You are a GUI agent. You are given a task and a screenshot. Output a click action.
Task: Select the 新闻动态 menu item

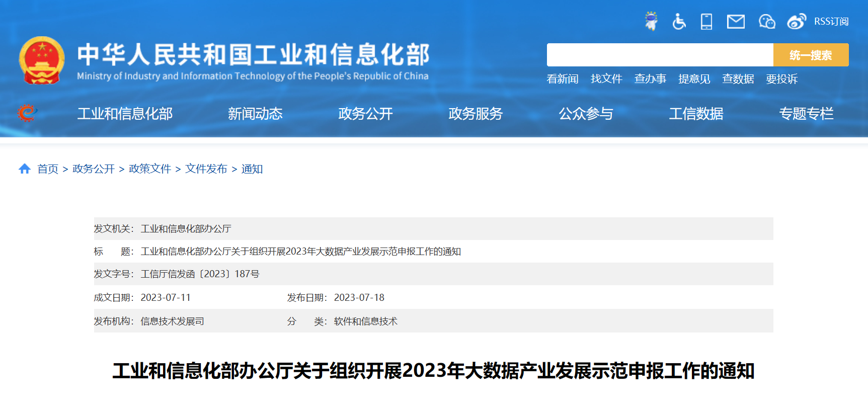[255, 114]
